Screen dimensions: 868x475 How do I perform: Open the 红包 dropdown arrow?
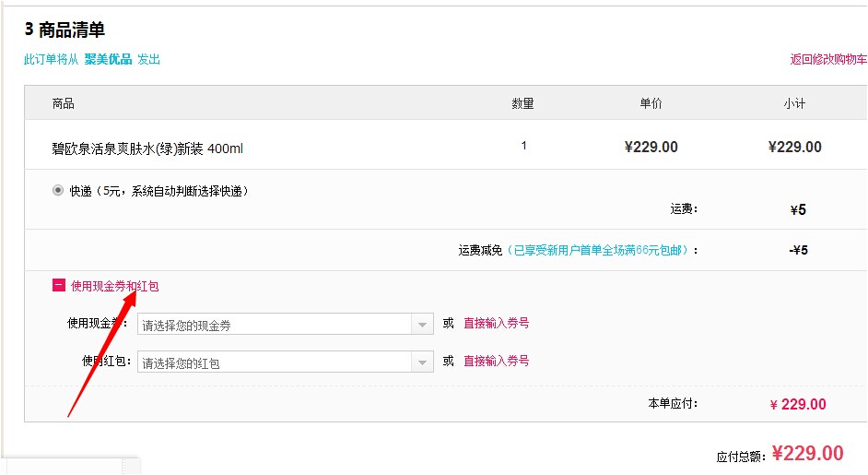[421, 362]
